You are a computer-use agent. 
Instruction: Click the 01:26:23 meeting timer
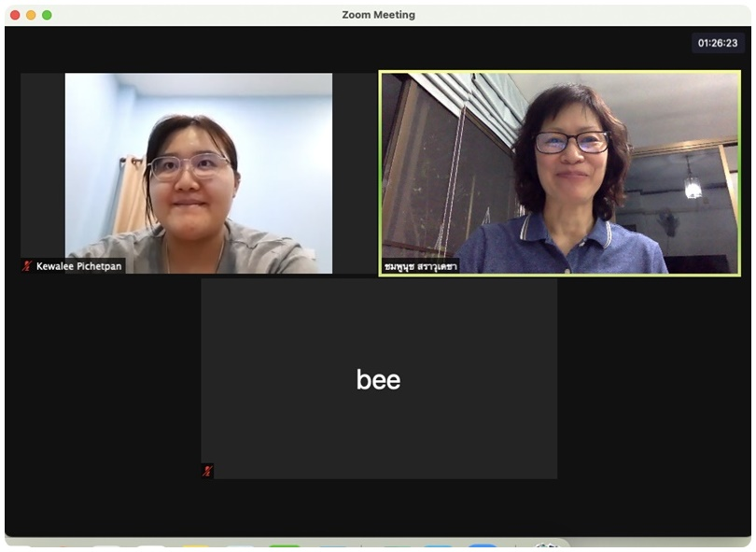[x=718, y=43]
